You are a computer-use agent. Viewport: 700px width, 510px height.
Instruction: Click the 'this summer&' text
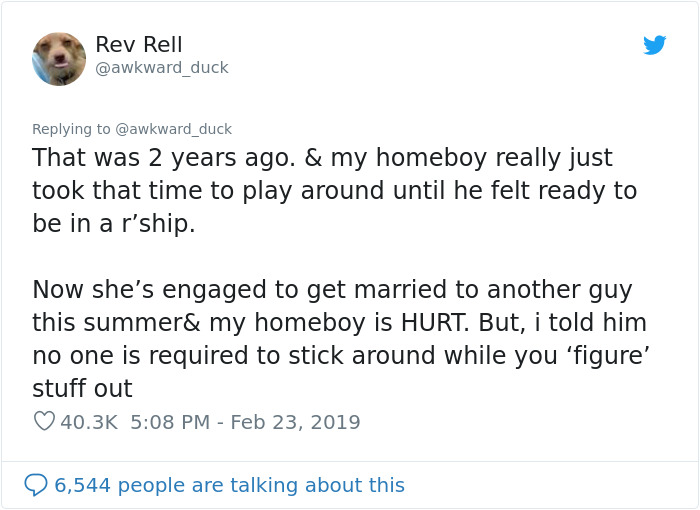tap(95, 323)
